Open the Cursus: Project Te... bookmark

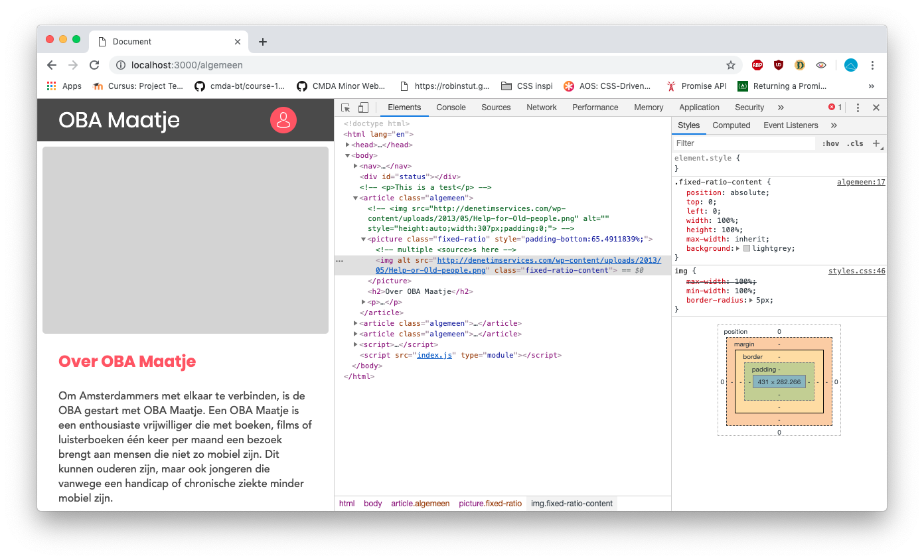pos(138,86)
